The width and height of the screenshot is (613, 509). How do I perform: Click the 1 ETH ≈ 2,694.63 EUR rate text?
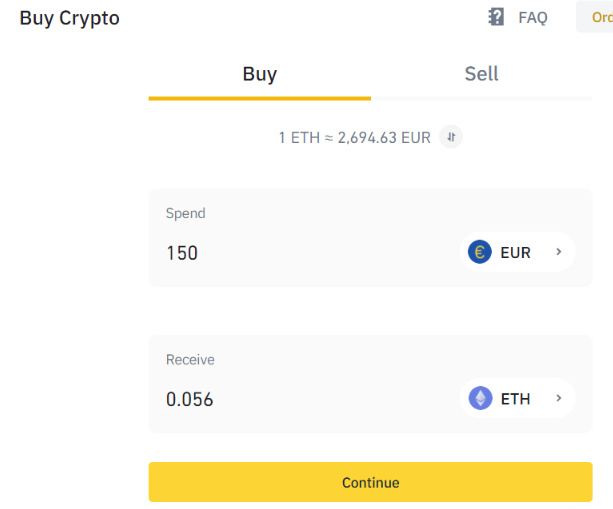click(354, 137)
